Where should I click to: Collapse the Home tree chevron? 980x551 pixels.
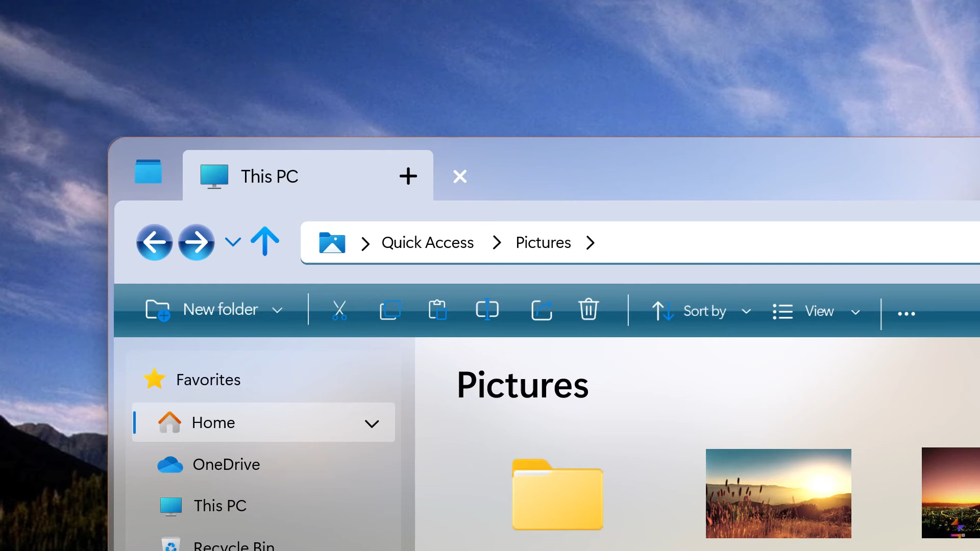[372, 423]
